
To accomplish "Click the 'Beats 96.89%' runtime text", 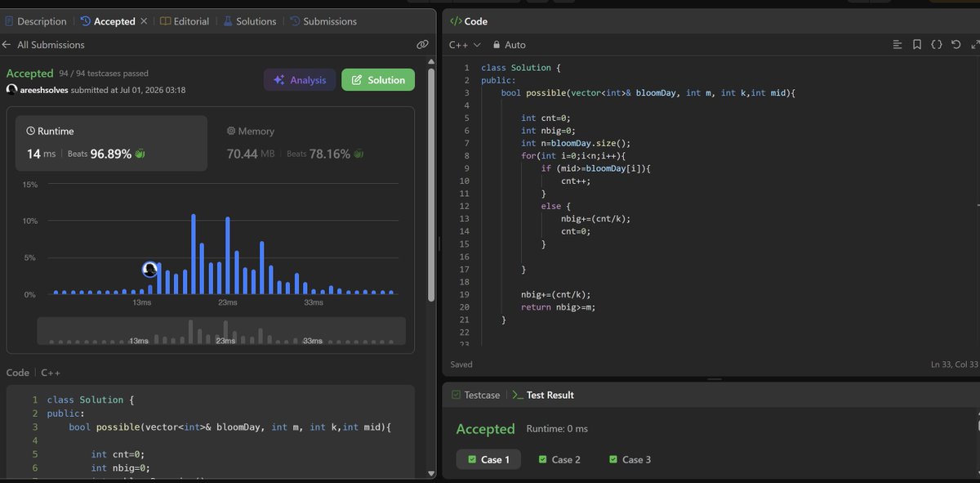I will [x=99, y=154].
